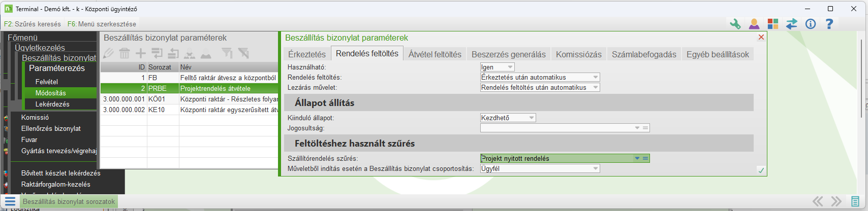The width and height of the screenshot is (868, 211).
Task: Click the equals icon beside Szállítórendelés szűrés
Action: (645, 158)
